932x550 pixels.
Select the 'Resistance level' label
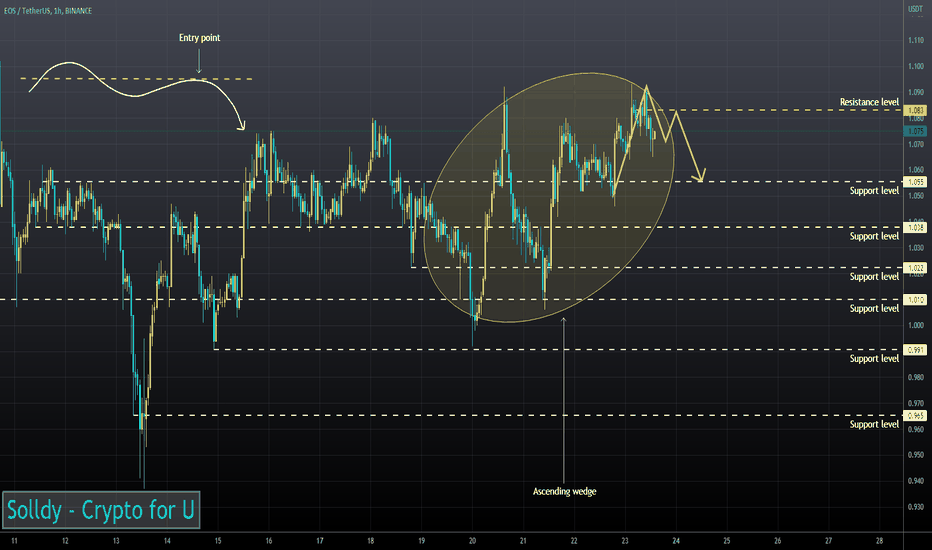(869, 102)
